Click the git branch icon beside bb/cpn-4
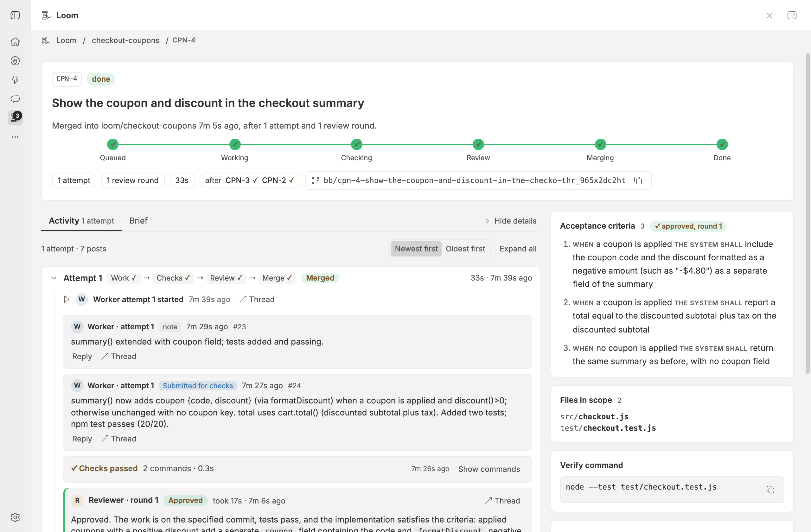 pos(316,180)
